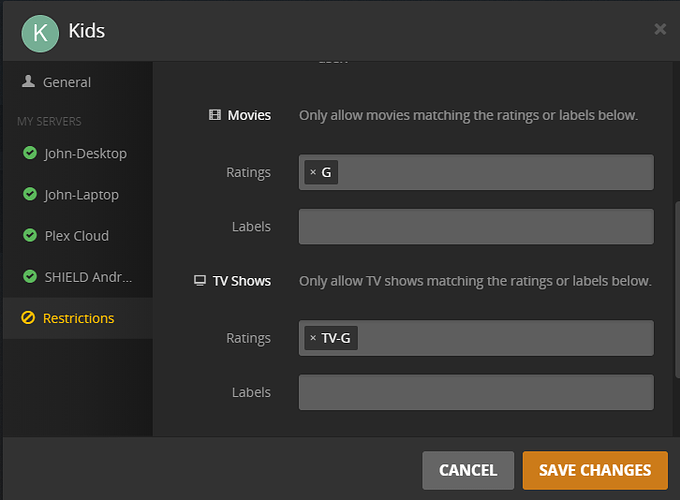Screen dimensions: 680x500
Task: Remove the TV-G rating tag
Action: point(313,338)
